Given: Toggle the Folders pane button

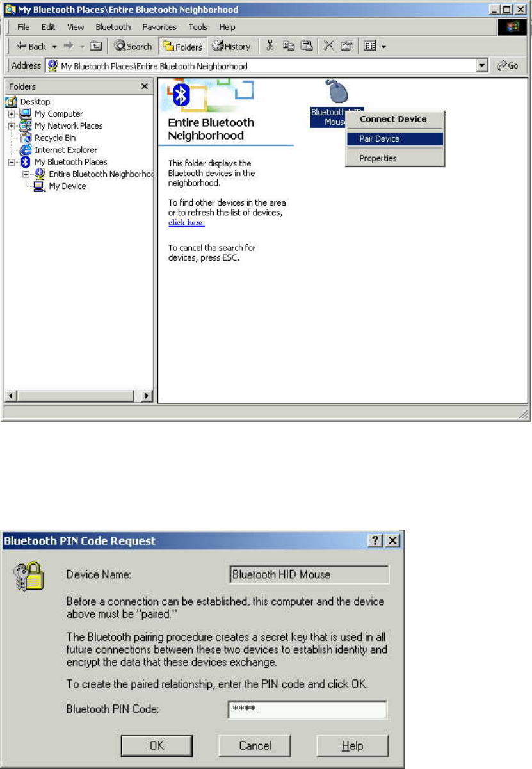Looking at the screenshot, I should (182, 46).
